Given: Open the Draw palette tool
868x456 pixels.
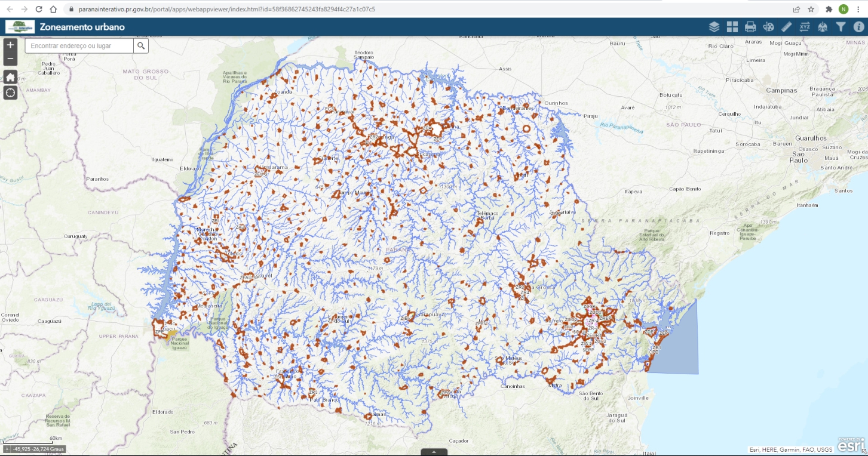Looking at the screenshot, I should (x=769, y=27).
